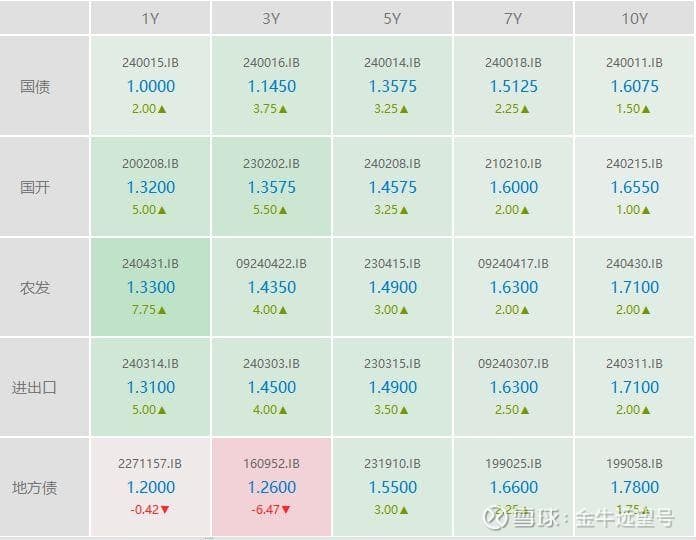Open bond code 240311.IB

point(634,363)
